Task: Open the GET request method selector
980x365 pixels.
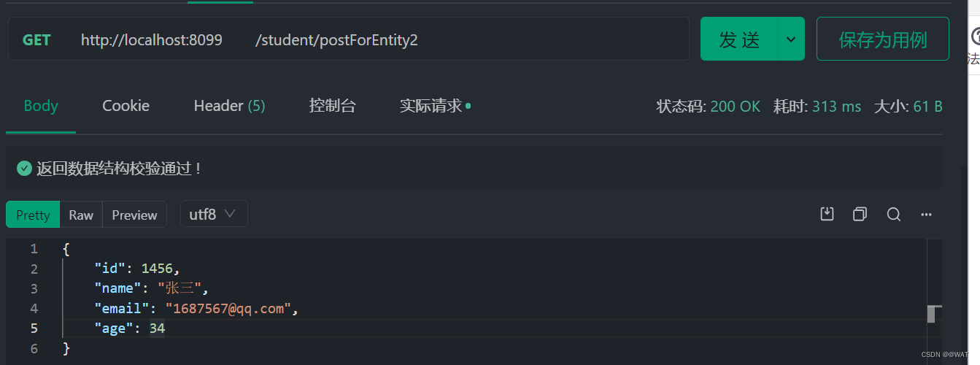Action: tap(36, 39)
